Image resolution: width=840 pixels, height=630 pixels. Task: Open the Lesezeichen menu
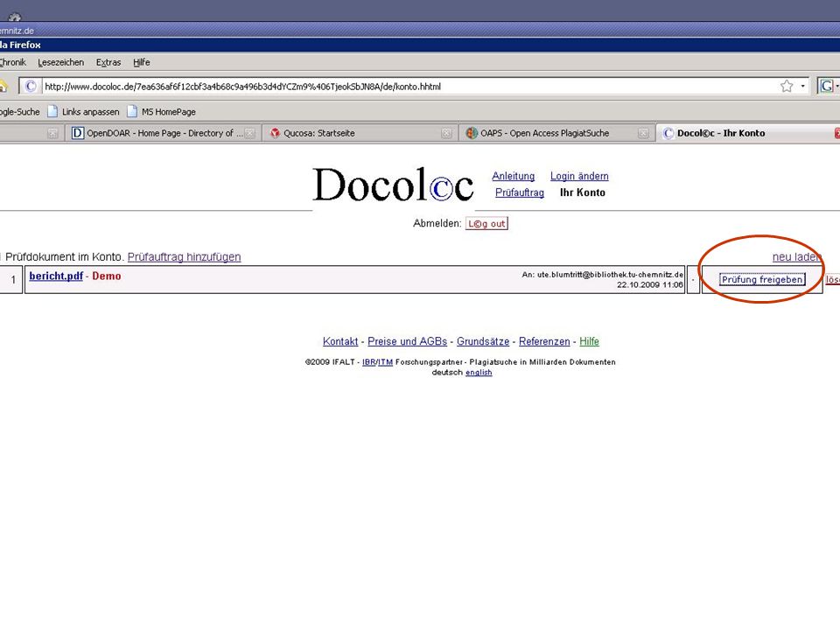pos(60,62)
